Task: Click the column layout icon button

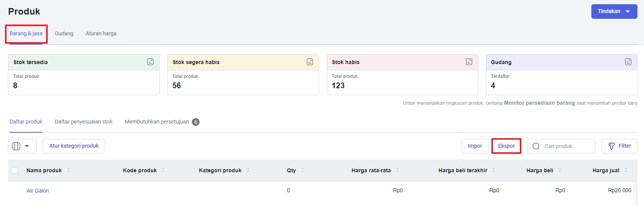Action: [x=22, y=146]
